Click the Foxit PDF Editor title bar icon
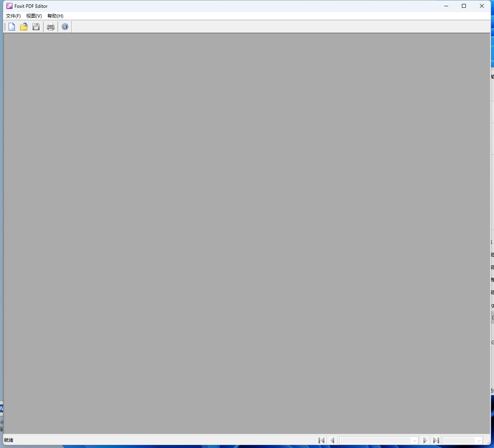This screenshot has width=494, height=448. pos(9,6)
